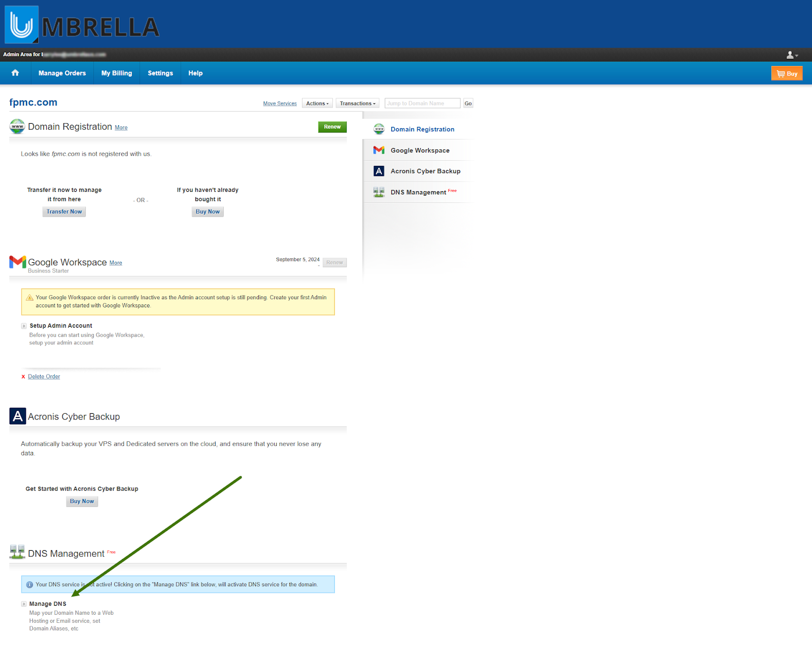
Task: Open the Move Services link
Action: [x=280, y=103]
